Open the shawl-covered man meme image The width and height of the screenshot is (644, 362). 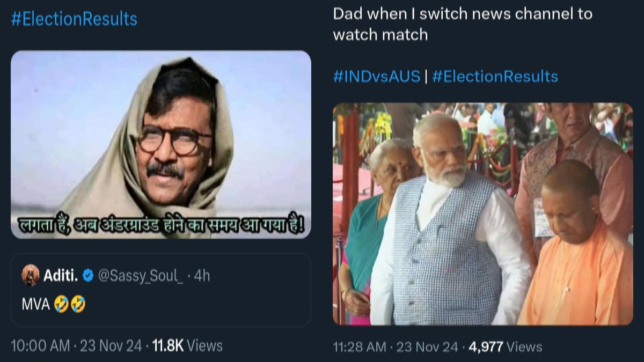click(160, 134)
